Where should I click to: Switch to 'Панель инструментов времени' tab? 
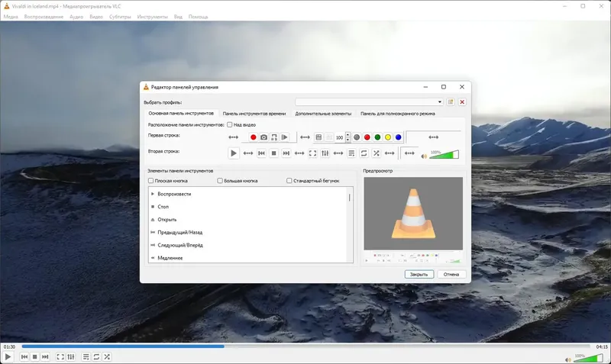(254, 114)
